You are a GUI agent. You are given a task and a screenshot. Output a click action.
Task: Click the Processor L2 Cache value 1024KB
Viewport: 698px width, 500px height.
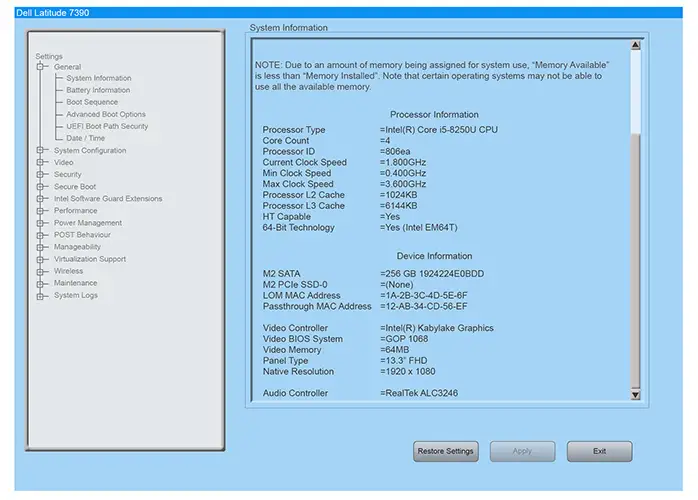pos(398,195)
